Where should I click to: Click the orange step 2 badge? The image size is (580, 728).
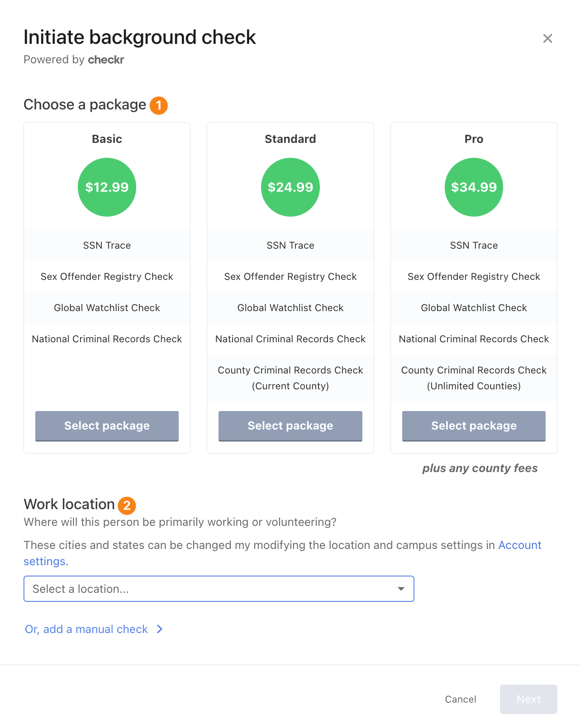(x=127, y=506)
